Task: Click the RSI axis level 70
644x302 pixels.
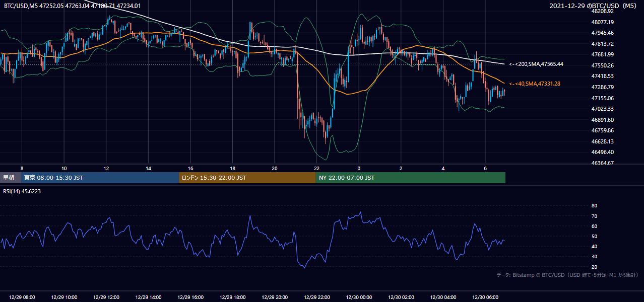Action: (594, 216)
